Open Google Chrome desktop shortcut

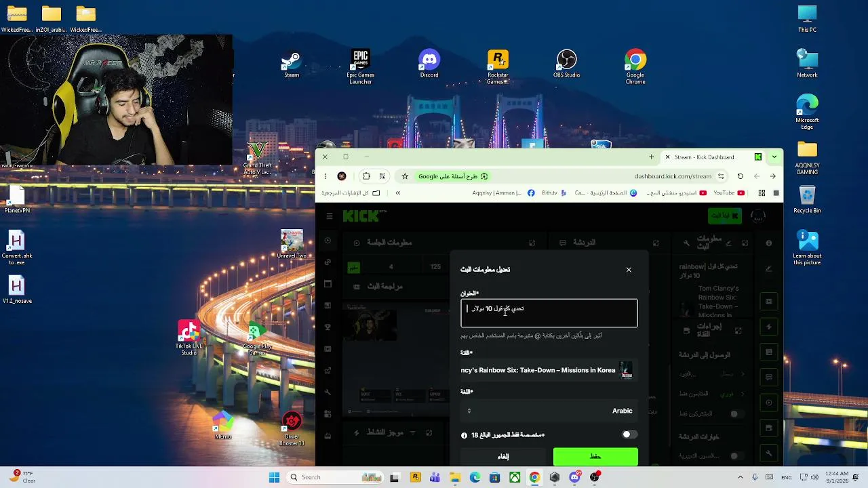point(635,67)
